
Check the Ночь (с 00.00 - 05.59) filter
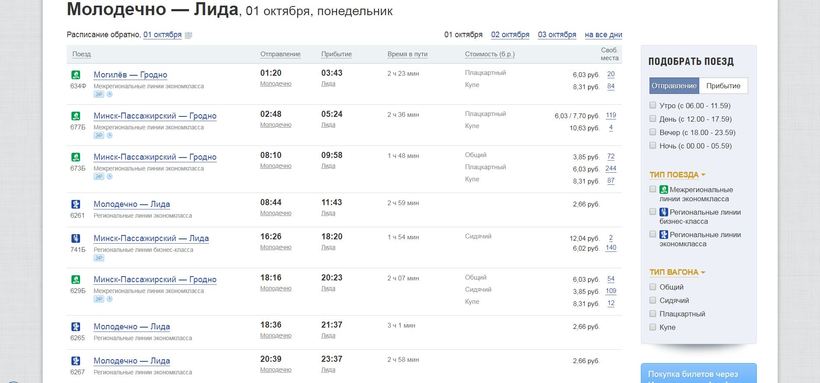click(652, 145)
